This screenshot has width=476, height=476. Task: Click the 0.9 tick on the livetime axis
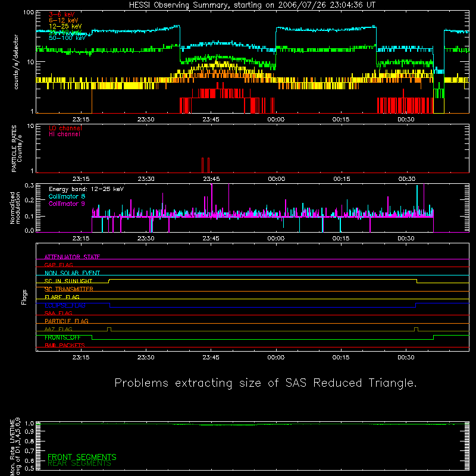point(29,432)
